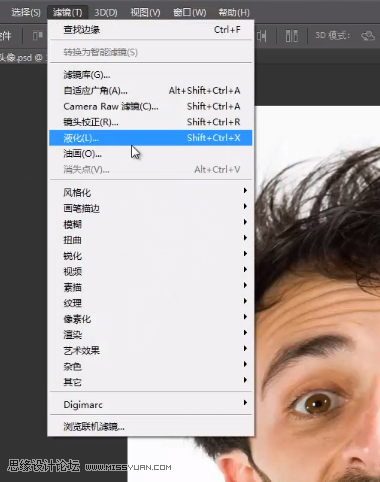Expand the 纹理 texture submenu

151,303
